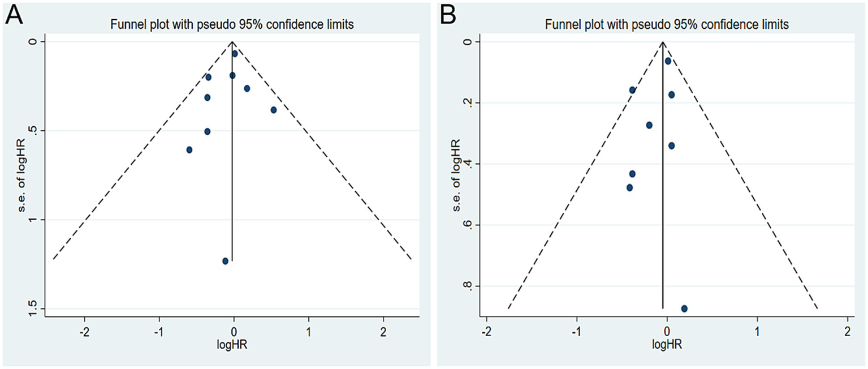Click the -2 x-axis tick label in panel B
The image size is (868, 369).
485,331
